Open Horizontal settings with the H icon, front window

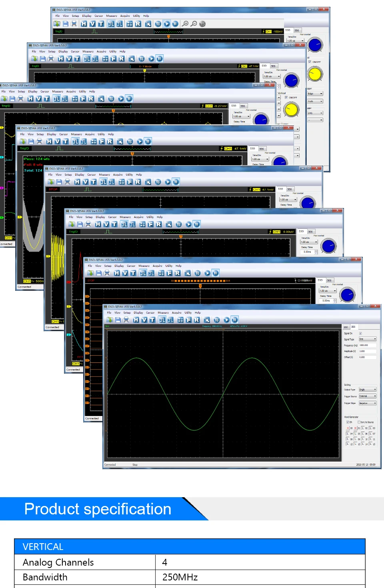point(136,320)
